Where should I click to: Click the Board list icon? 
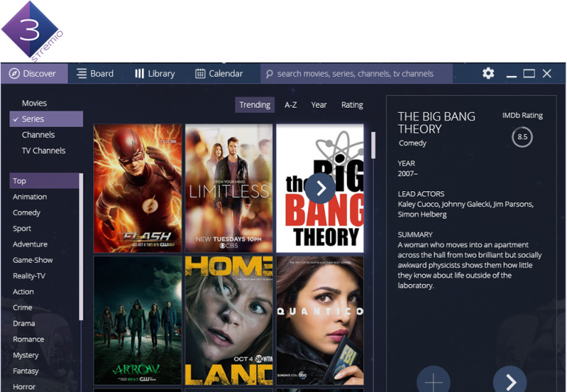pos(82,74)
